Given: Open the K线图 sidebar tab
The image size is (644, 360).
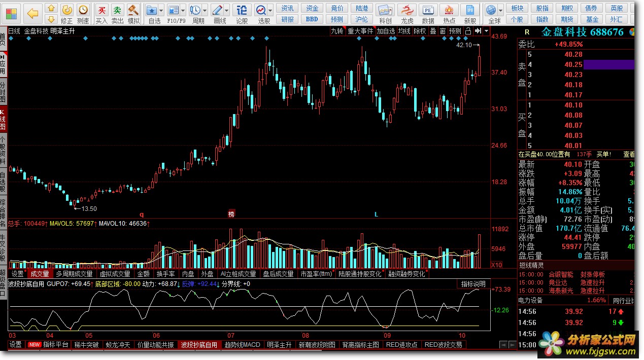Looking at the screenshot, I should coord(3,119).
